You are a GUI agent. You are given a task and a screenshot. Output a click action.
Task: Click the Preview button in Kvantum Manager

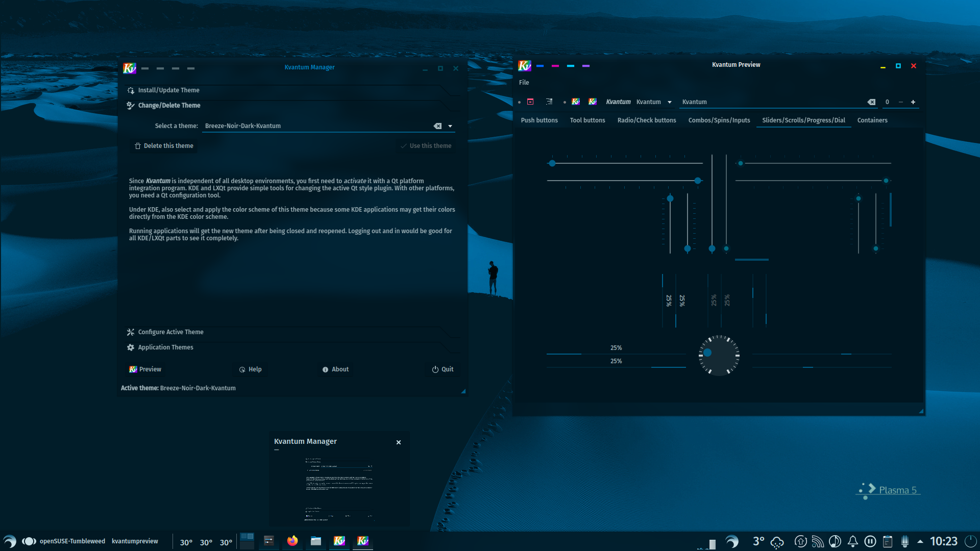(x=145, y=369)
